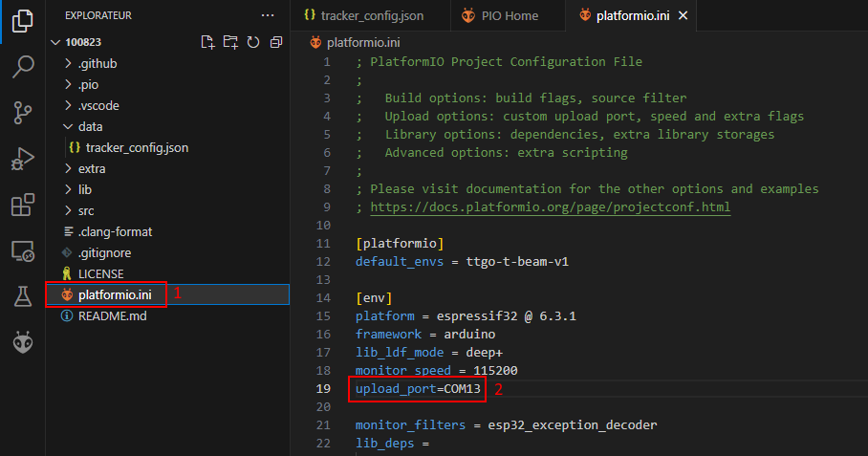
Task: Switch to the tracker_config.json tab
Action: [364, 15]
